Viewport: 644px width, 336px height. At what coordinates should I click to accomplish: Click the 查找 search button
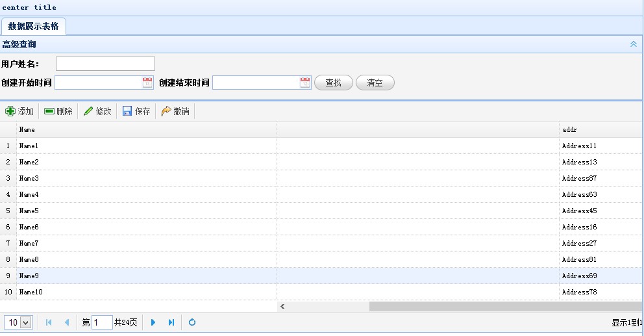tap(334, 83)
